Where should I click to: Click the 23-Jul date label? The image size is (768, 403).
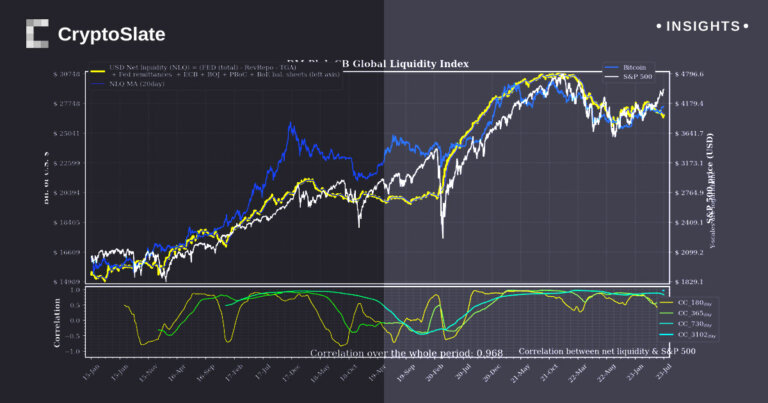[x=664, y=372]
